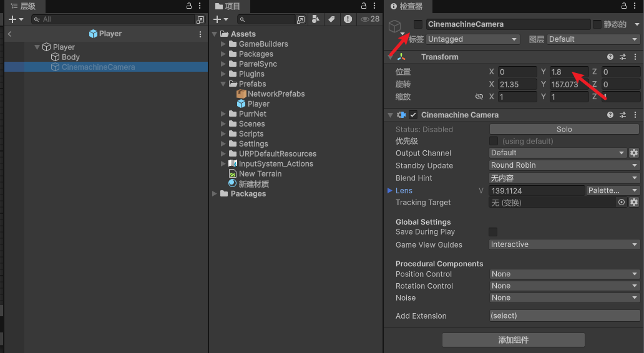Click the Tracking Target object picker circle

tap(622, 202)
